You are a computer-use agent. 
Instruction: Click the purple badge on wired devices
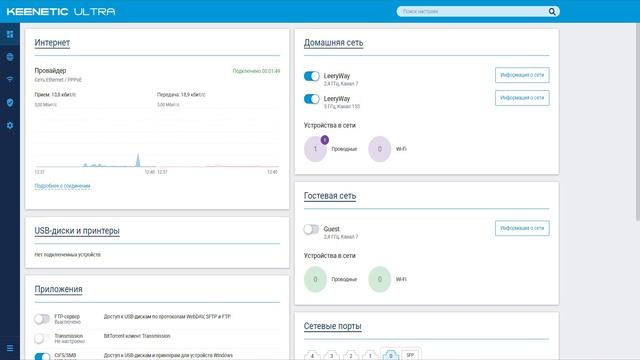[x=324, y=140]
